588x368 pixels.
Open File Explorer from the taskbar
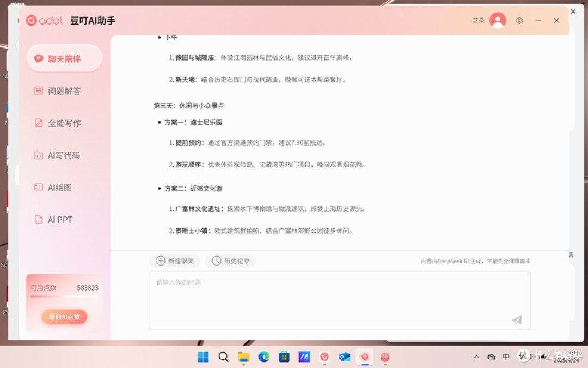pos(244,357)
